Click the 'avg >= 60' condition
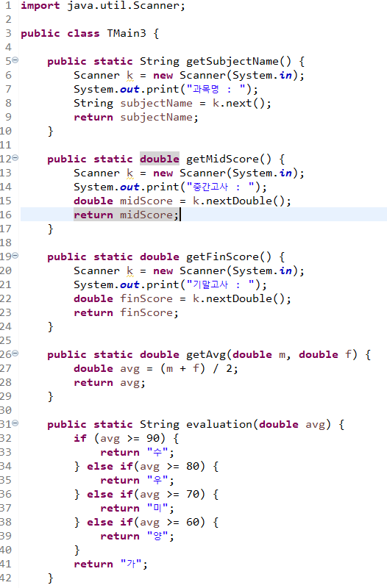Screen dimensions: 387x588 [168, 523]
